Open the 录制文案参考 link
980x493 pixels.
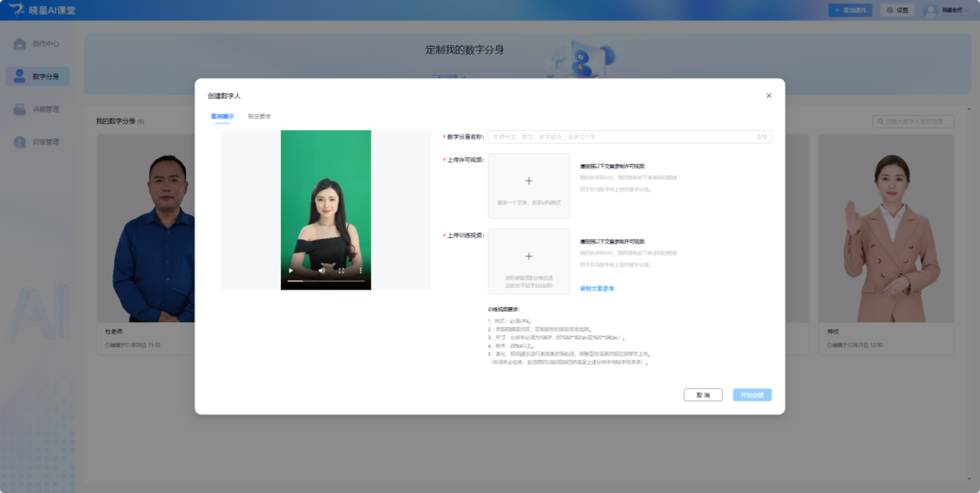596,289
